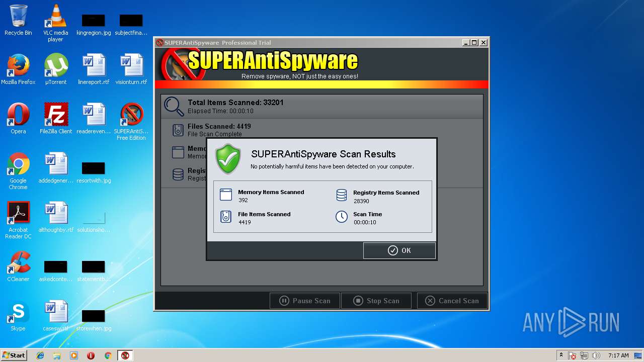Select kingregion.jpg file on desktop

click(x=94, y=24)
